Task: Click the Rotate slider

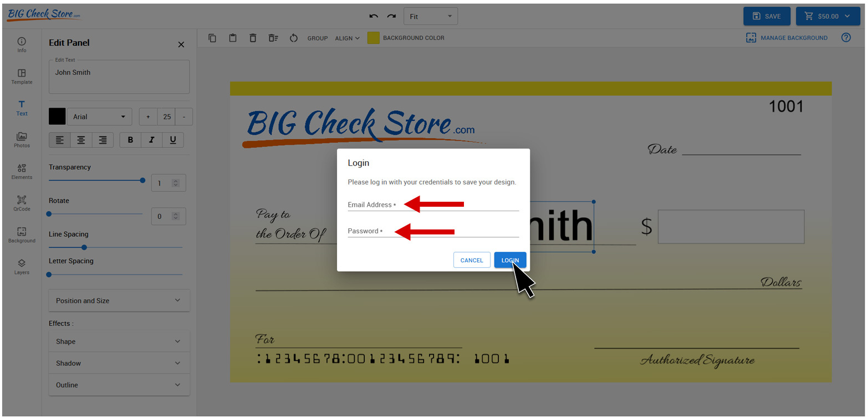Action: 96,214
